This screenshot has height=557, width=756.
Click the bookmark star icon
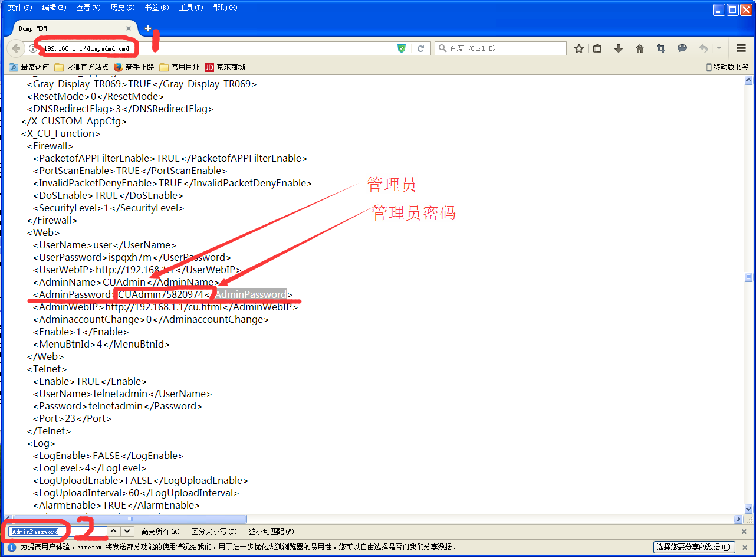pyautogui.click(x=580, y=48)
